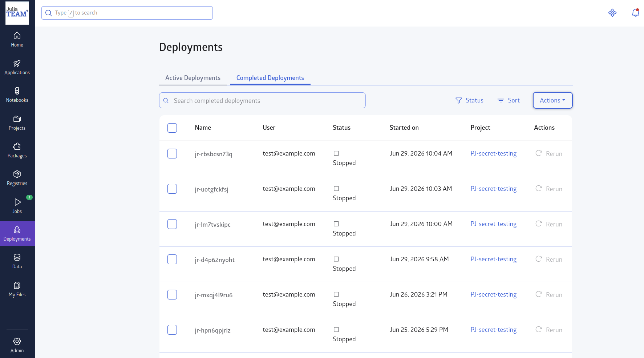Open PJ-secret-testing link for jr-hpn6qpjriz
The height and width of the screenshot is (358, 644).
tap(493, 330)
